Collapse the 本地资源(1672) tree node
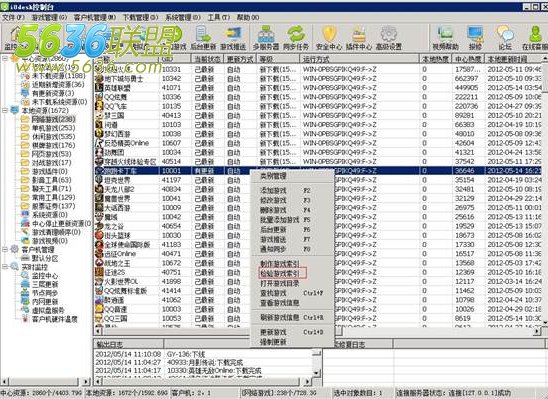Viewport: 548px width, 399px height. pyautogui.click(x=5, y=110)
